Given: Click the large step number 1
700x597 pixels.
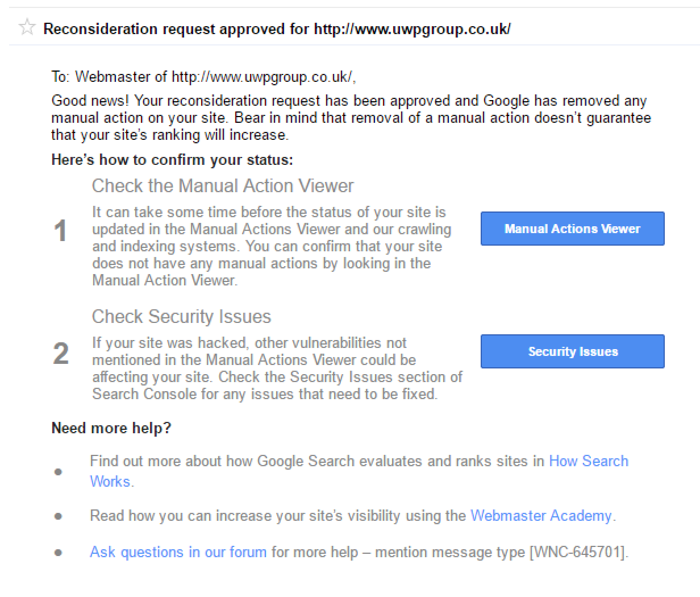Looking at the screenshot, I should [x=60, y=231].
